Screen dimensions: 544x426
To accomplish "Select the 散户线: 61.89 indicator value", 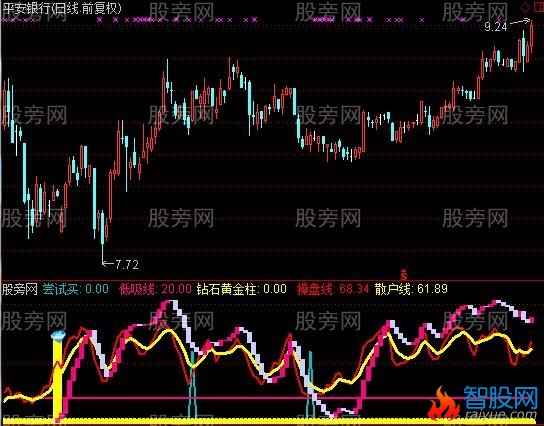I will [x=411, y=289].
